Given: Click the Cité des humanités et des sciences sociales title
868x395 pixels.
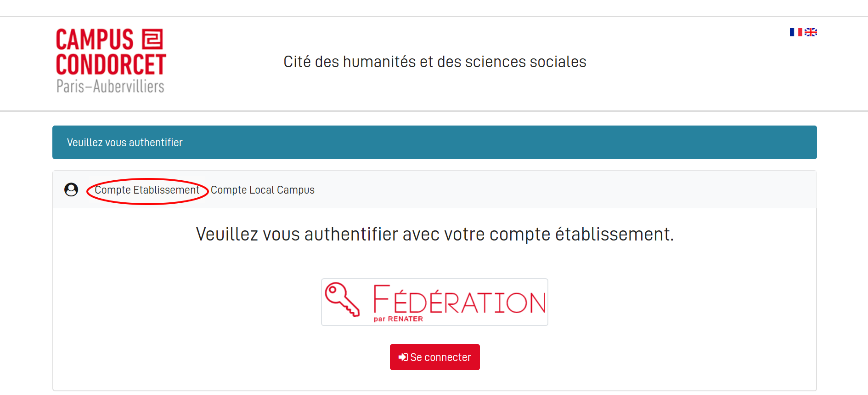Looking at the screenshot, I should pyautogui.click(x=435, y=62).
